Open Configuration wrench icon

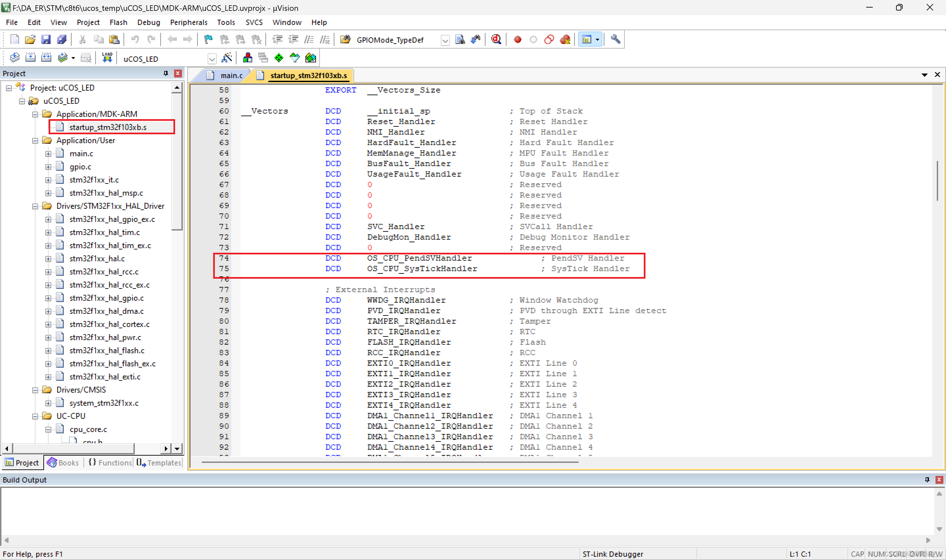click(x=615, y=39)
